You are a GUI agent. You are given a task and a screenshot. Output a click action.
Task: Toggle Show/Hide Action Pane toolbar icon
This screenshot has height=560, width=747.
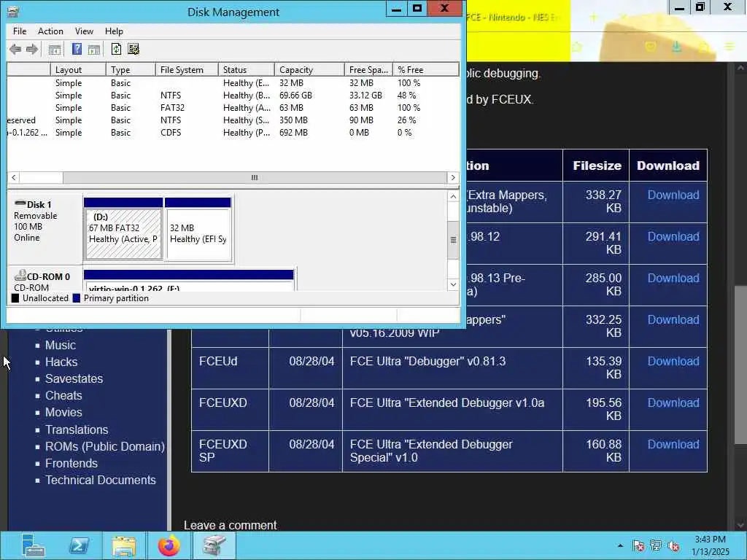94,49
